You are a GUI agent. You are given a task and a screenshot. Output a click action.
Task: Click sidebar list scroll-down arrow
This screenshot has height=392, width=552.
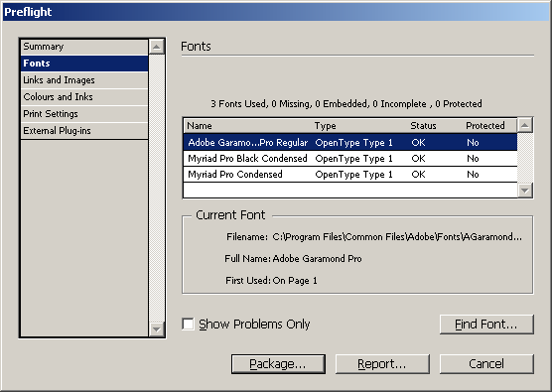pos(157,329)
